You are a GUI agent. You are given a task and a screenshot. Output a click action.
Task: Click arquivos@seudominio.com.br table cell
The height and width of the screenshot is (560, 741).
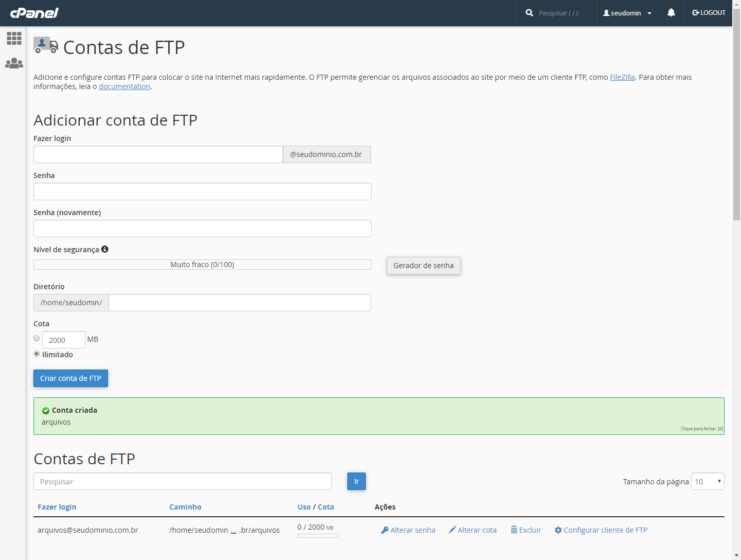[88, 530]
